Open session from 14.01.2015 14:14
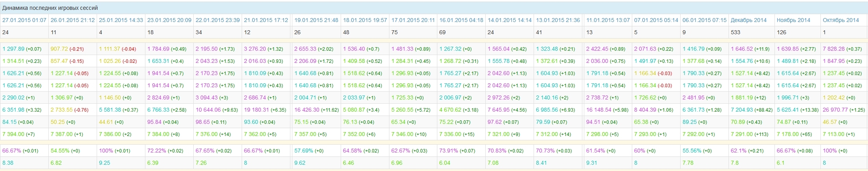The height and width of the screenshot is (171, 868). coord(510,20)
